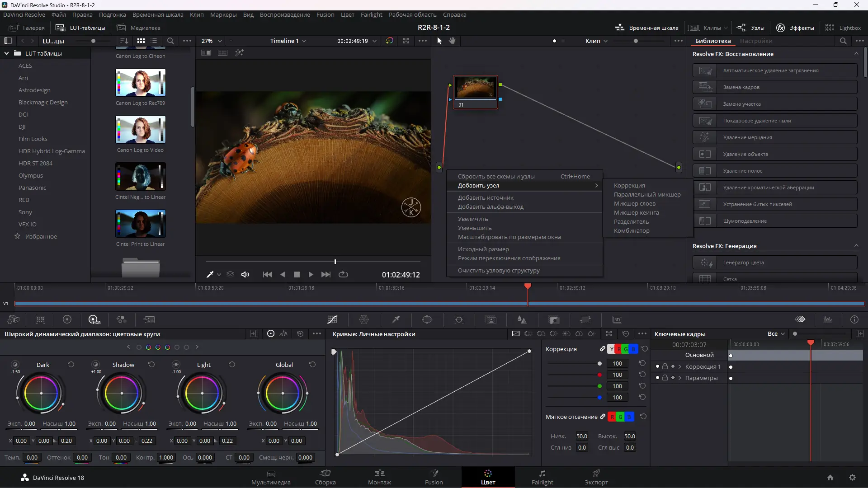The image size is (868, 488).
Task: Open the viewer zoom 27% dropdown
Action: [212, 41]
